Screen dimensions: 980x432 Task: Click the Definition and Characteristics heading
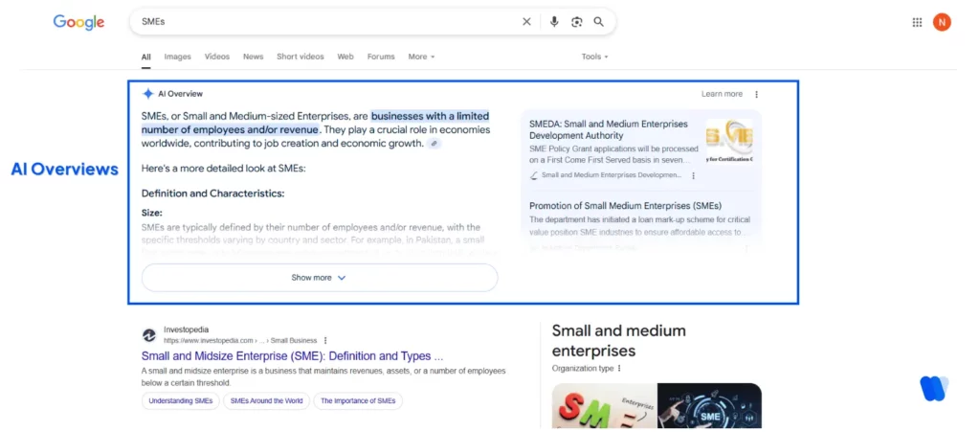[212, 193]
